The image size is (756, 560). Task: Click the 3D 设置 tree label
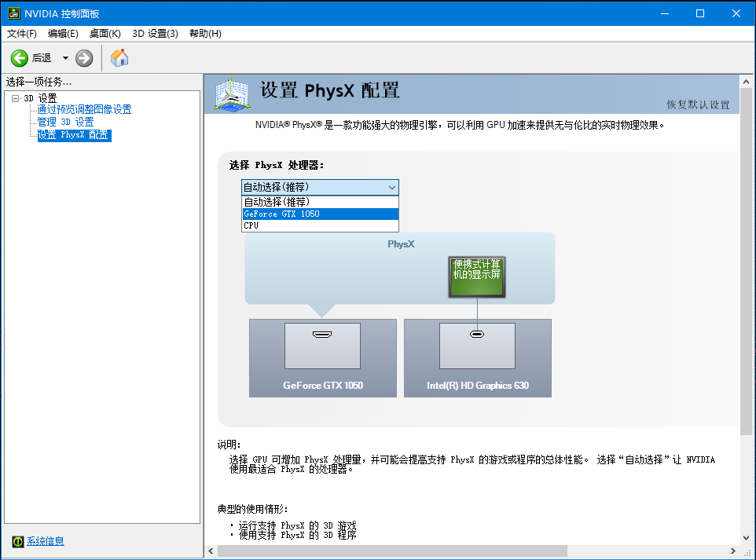[41, 98]
